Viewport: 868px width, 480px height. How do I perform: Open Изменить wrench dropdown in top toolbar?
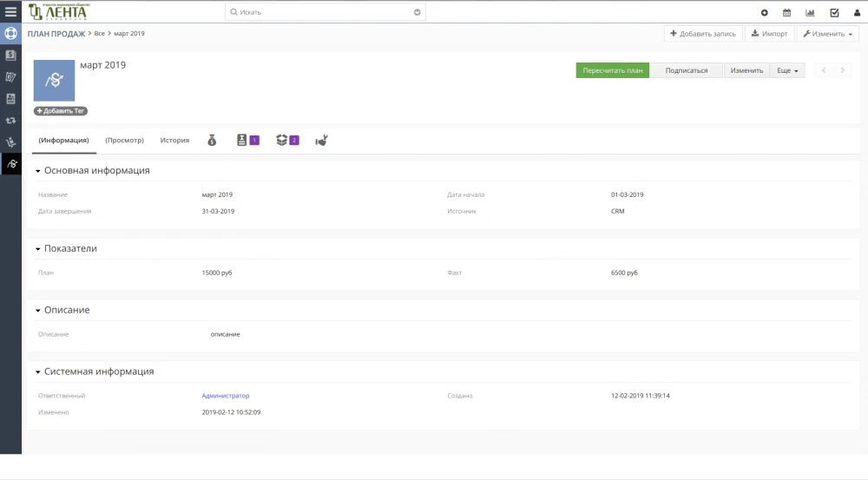tap(827, 34)
